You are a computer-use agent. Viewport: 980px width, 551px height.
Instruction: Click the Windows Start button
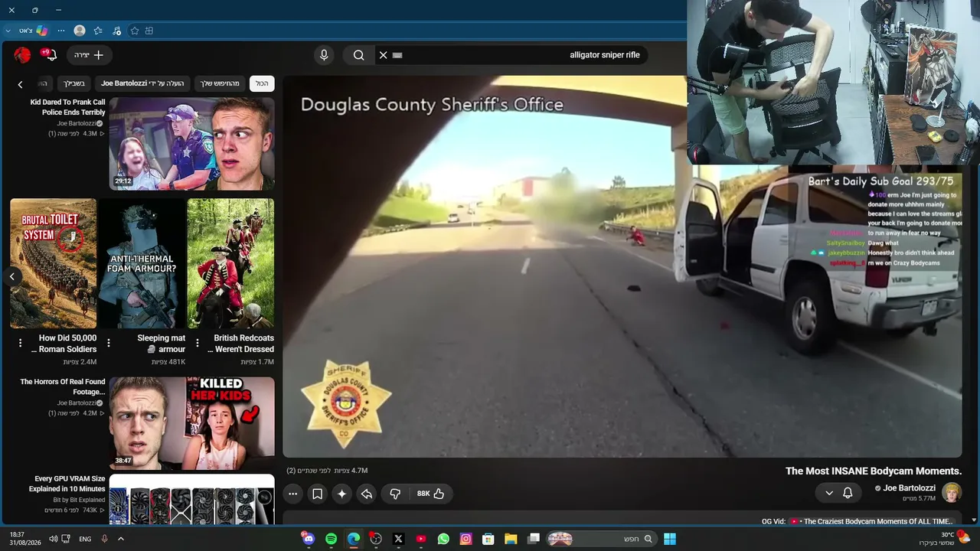[670, 539]
